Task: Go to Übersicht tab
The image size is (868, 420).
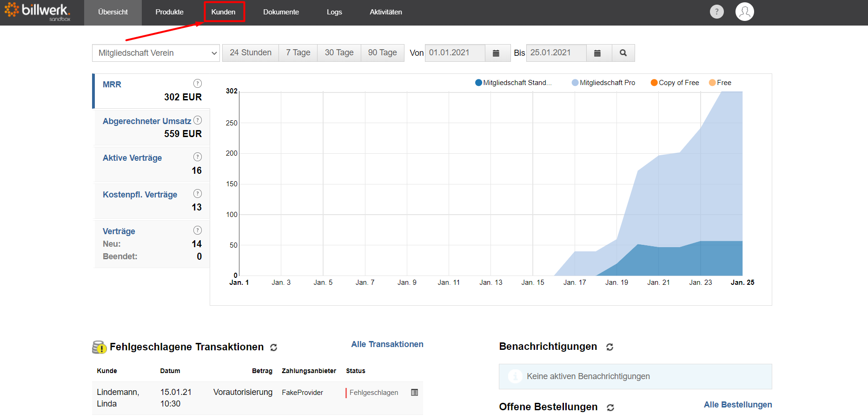Action: 113,12
